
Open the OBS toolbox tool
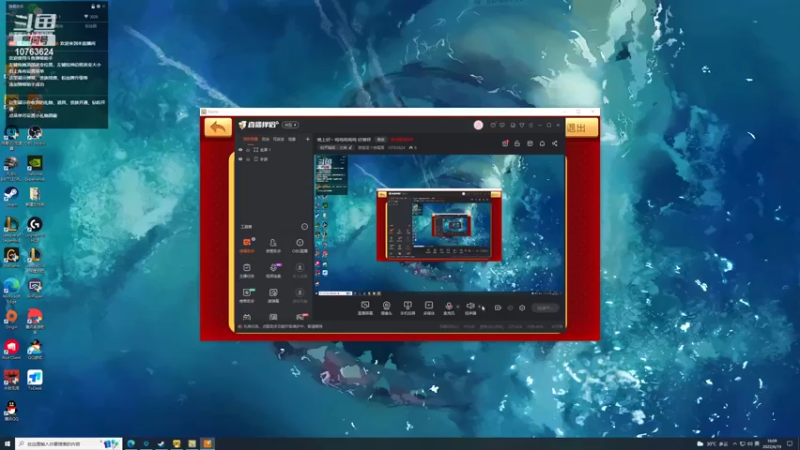pos(300,245)
